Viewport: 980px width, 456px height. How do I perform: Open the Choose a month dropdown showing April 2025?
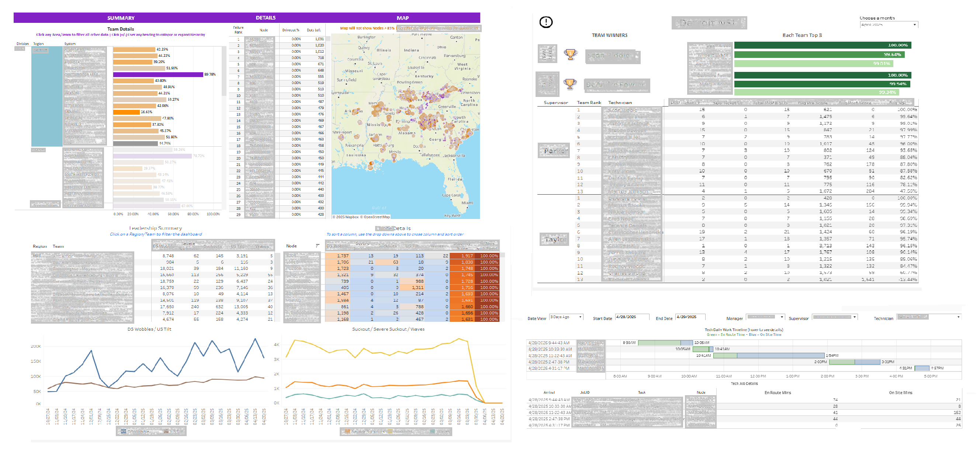point(888,24)
